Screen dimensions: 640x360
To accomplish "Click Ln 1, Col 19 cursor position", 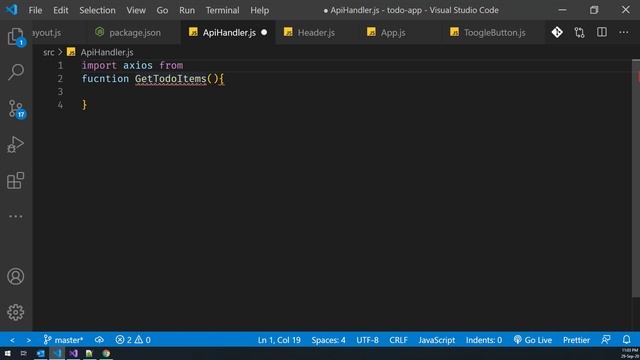I will pyautogui.click(x=279, y=340).
